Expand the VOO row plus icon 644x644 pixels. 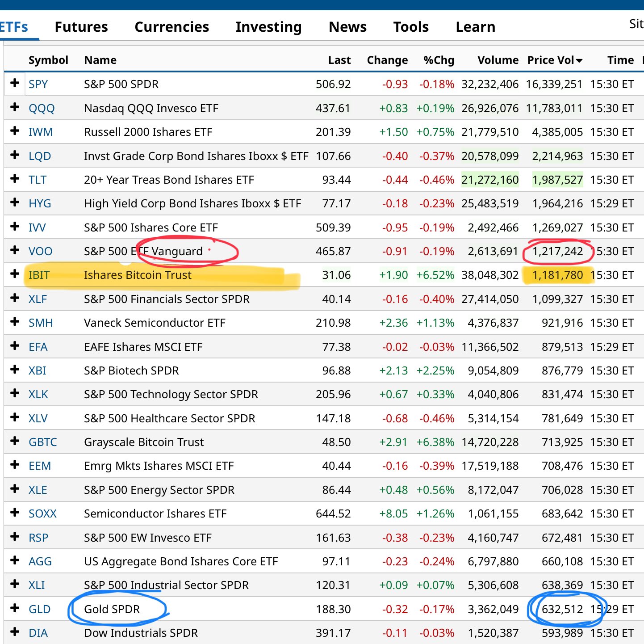click(x=15, y=250)
